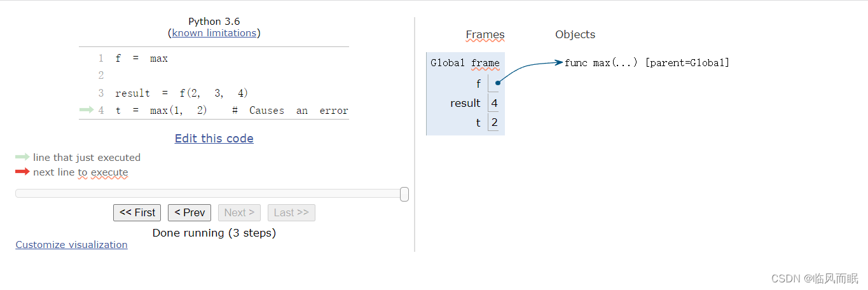The image size is (868, 290).
Task: Click the green arrow legend icon
Action: click(22, 157)
